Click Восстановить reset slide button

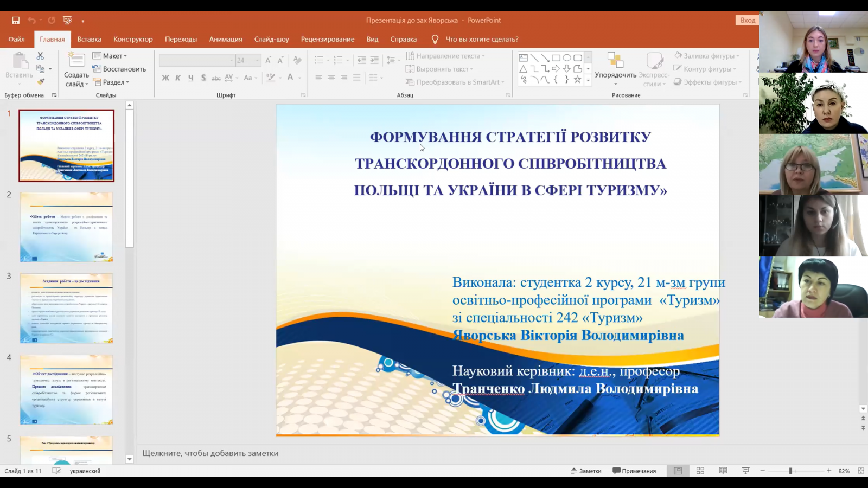119,69
